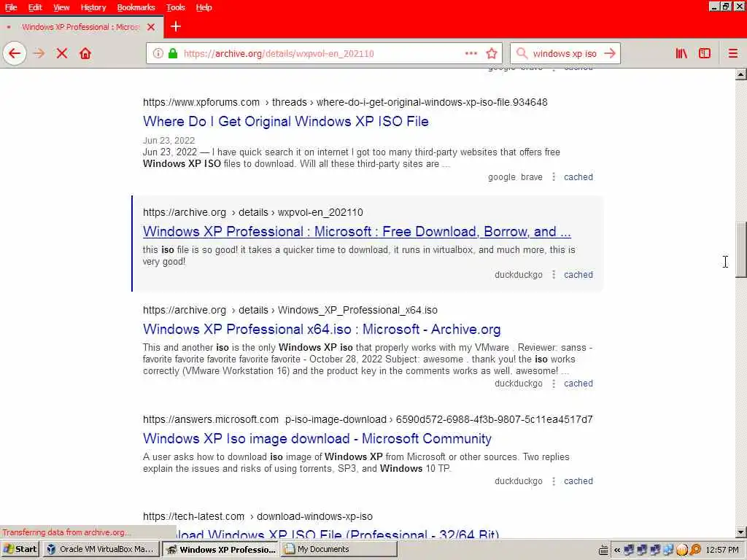Open options dots for x64.iso result
Image resolution: width=747 pixels, height=560 pixels.
[x=554, y=384]
